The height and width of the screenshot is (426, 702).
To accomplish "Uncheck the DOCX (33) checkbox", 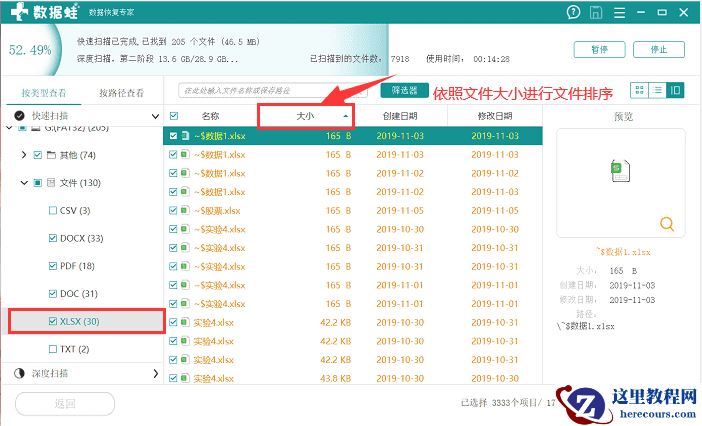I will [53, 238].
